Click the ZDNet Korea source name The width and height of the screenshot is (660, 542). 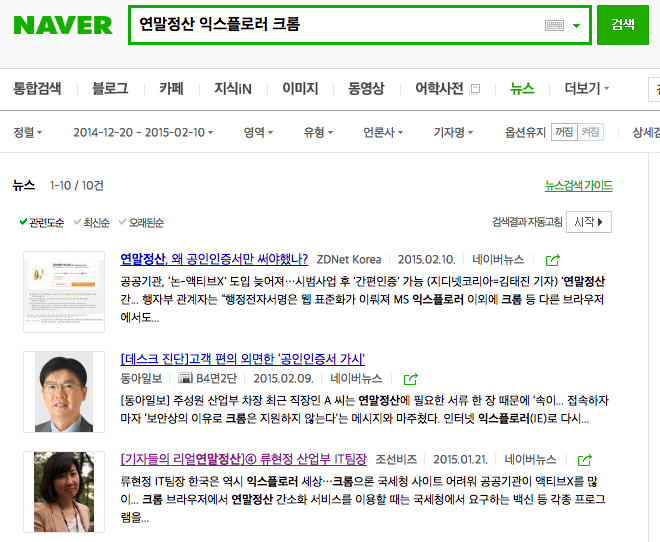(349, 259)
